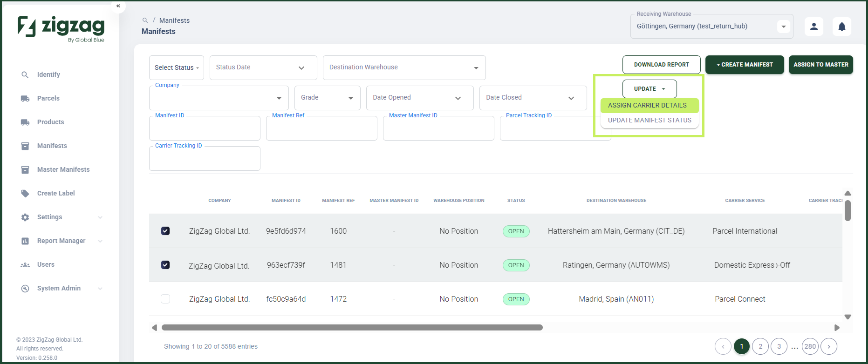The width and height of the screenshot is (868, 364).
Task: Click the Destination Warehouse column header
Action: click(x=616, y=201)
